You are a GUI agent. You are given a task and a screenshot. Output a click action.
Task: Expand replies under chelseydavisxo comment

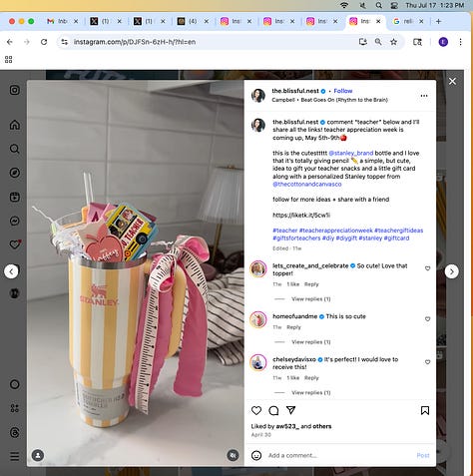(x=310, y=392)
